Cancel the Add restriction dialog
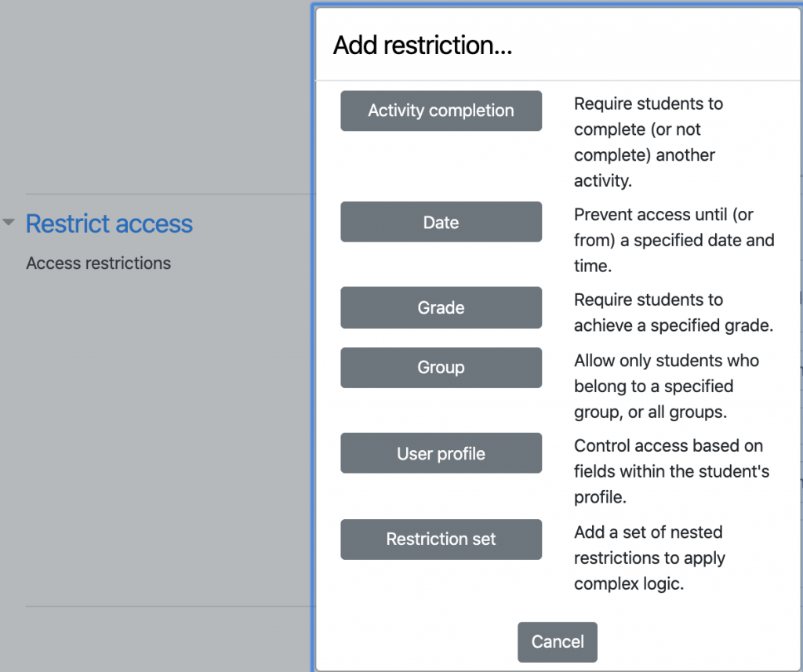Screen dimensions: 803x672 point(557,641)
